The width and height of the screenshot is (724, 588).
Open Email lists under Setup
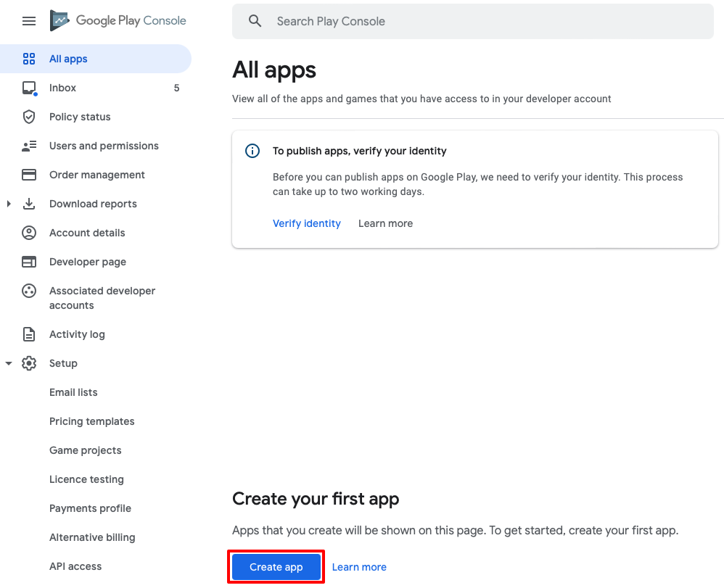pos(73,392)
